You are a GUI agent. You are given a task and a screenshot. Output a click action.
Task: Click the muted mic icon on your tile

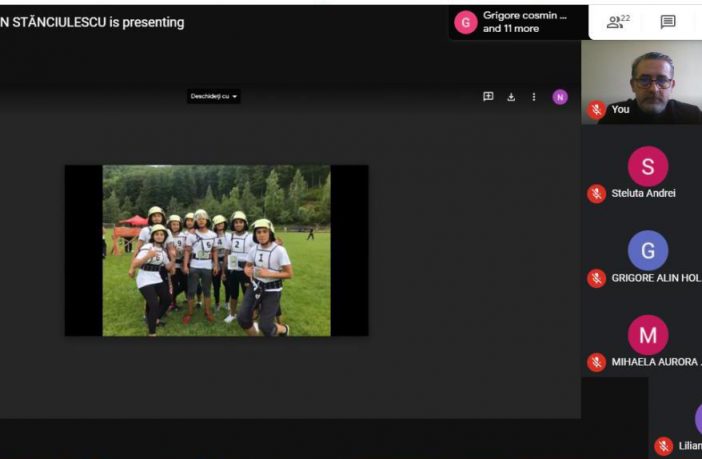tap(597, 110)
